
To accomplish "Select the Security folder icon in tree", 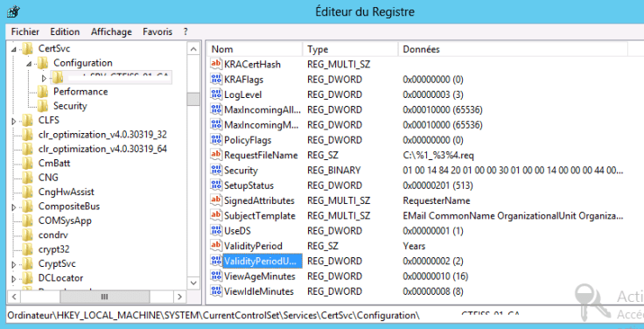I will point(42,106).
